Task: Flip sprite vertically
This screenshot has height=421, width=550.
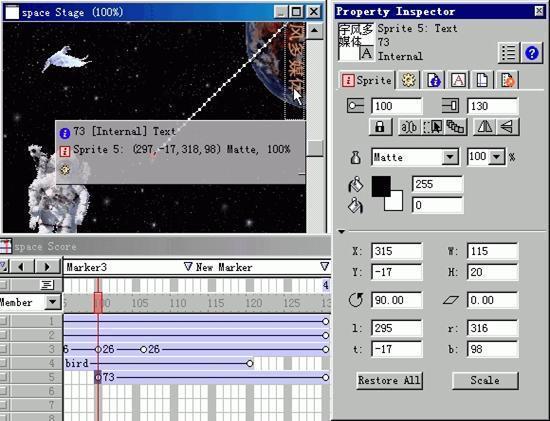Action: [508, 127]
